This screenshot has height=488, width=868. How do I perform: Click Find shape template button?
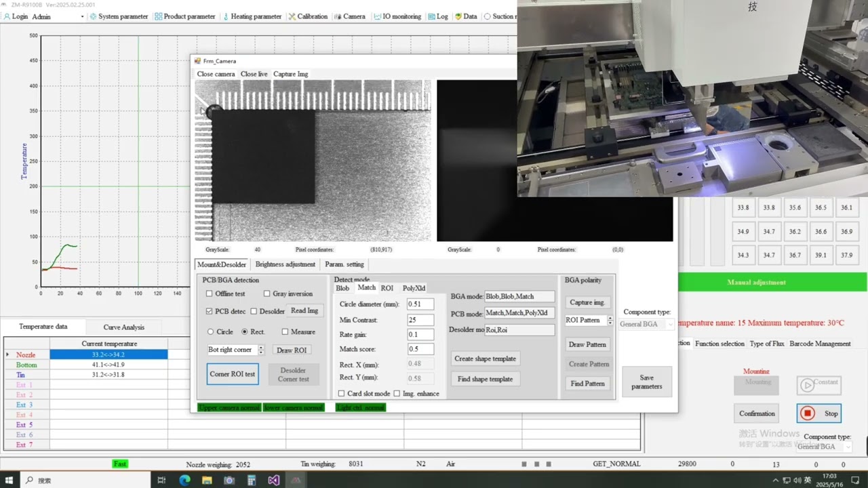pyautogui.click(x=485, y=379)
